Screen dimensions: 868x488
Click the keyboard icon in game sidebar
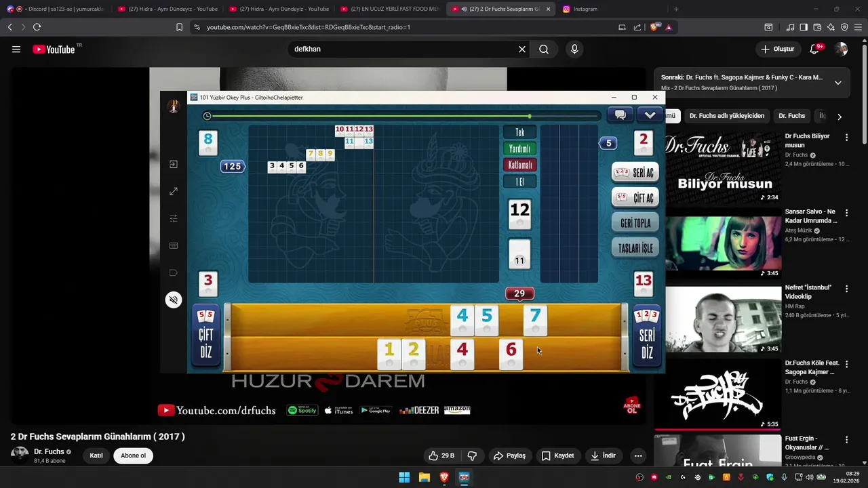174,246
